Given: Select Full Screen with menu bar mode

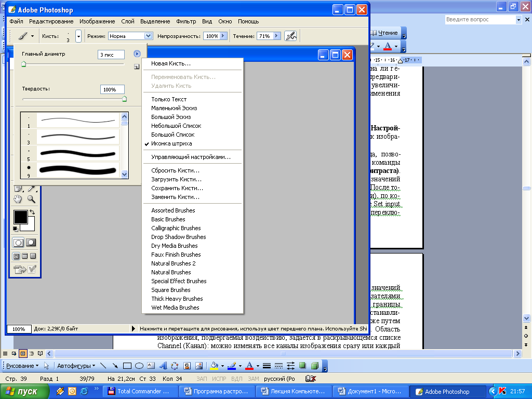Looking at the screenshot, I should pos(25,256).
